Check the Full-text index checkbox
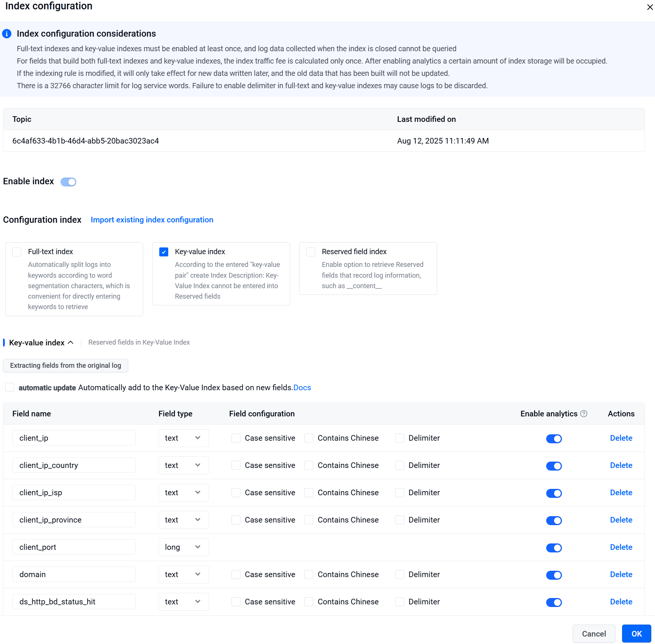 [x=17, y=252]
